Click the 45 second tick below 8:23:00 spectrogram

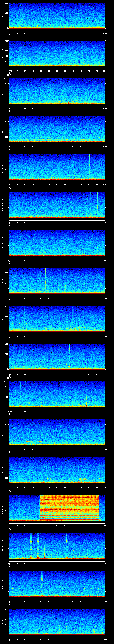click(81, 374)
